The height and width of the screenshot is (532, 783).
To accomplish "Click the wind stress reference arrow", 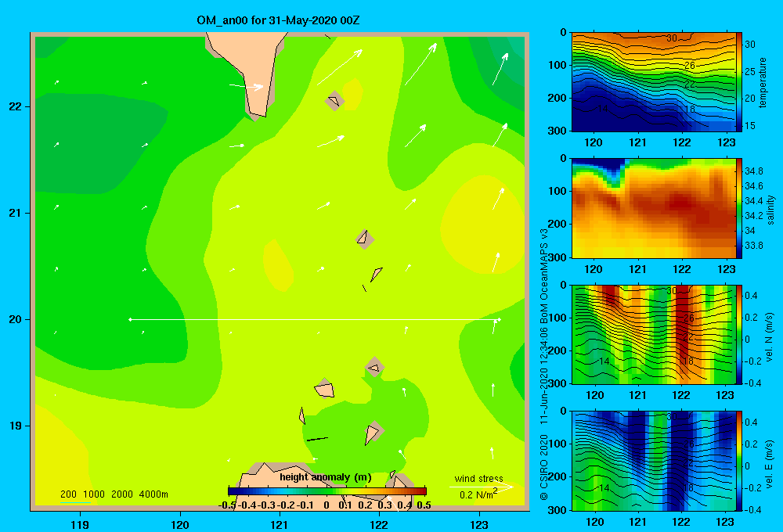I will click(482, 487).
